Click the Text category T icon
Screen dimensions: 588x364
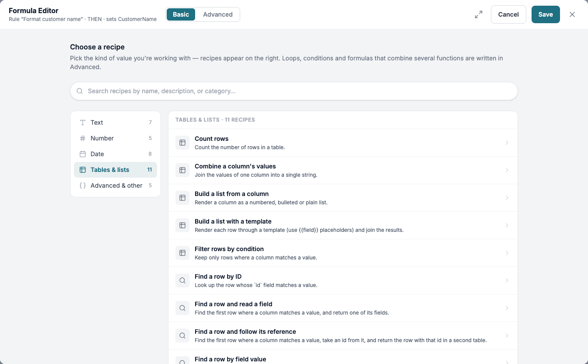[83, 122]
